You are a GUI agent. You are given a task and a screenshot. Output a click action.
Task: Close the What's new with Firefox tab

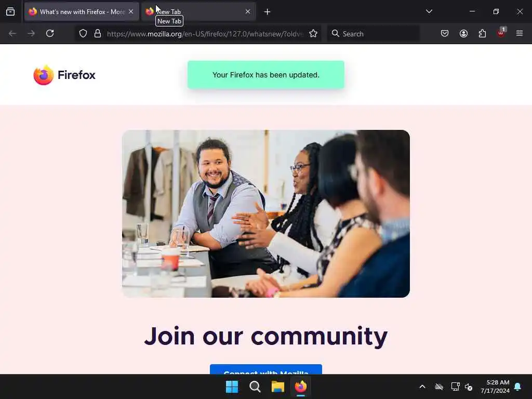click(x=131, y=12)
